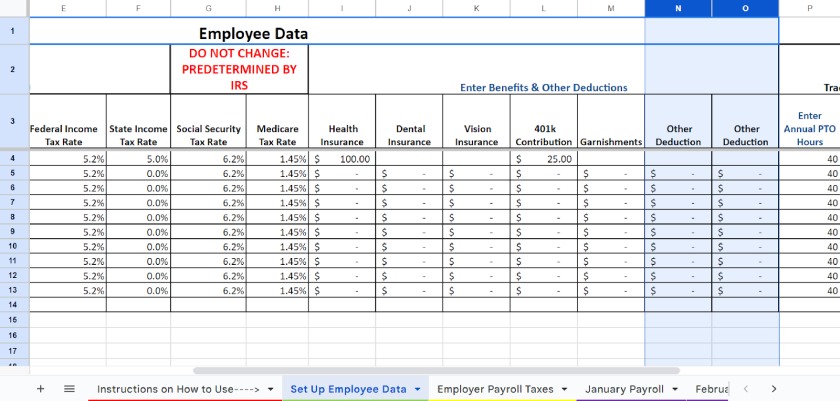The height and width of the screenshot is (401, 840).
Task: Click the horizontal scrollbar thumb
Action: pos(436,370)
